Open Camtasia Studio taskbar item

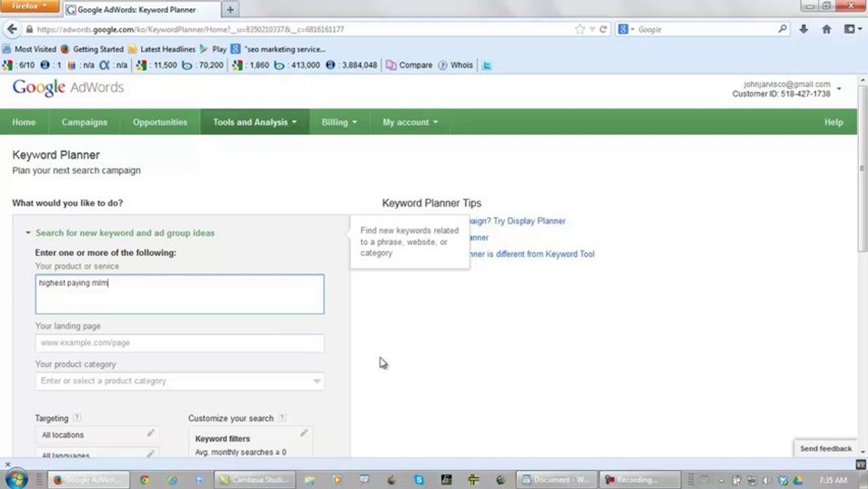[255, 479]
